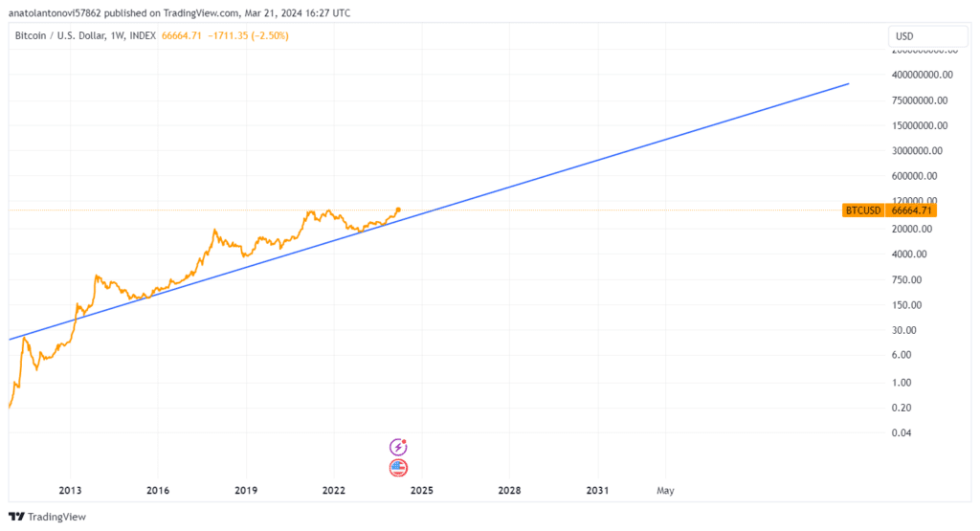Click the 0.04 price scale label
The height and width of the screenshot is (531, 980).
pos(902,432)
